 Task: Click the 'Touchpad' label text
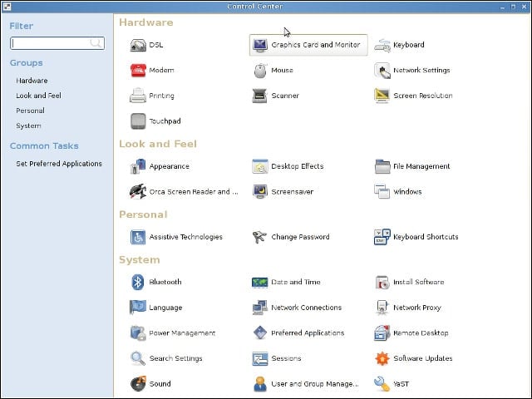[x=165, y=121]
